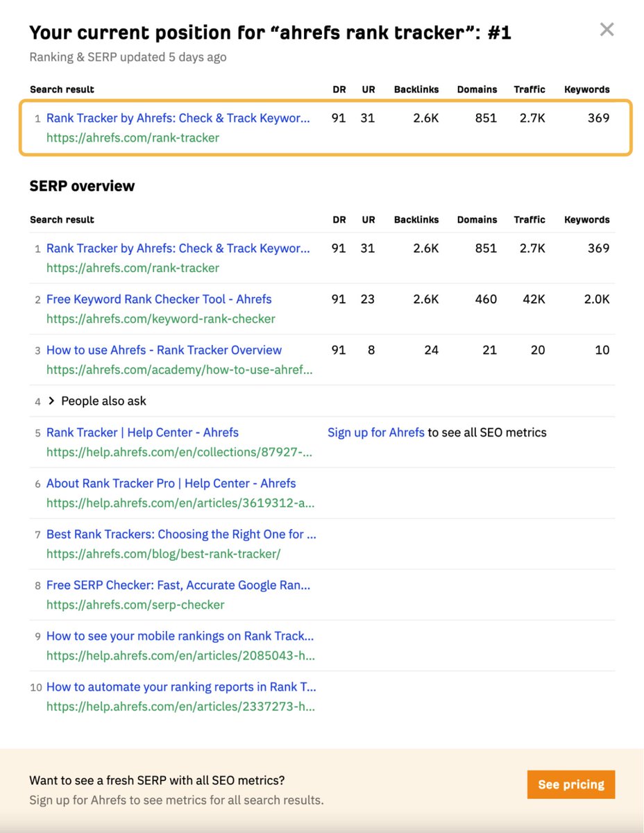Open About Rank Tracker Pro result
This screenshot has height=833, width=644.
click(x=171, y=483)
